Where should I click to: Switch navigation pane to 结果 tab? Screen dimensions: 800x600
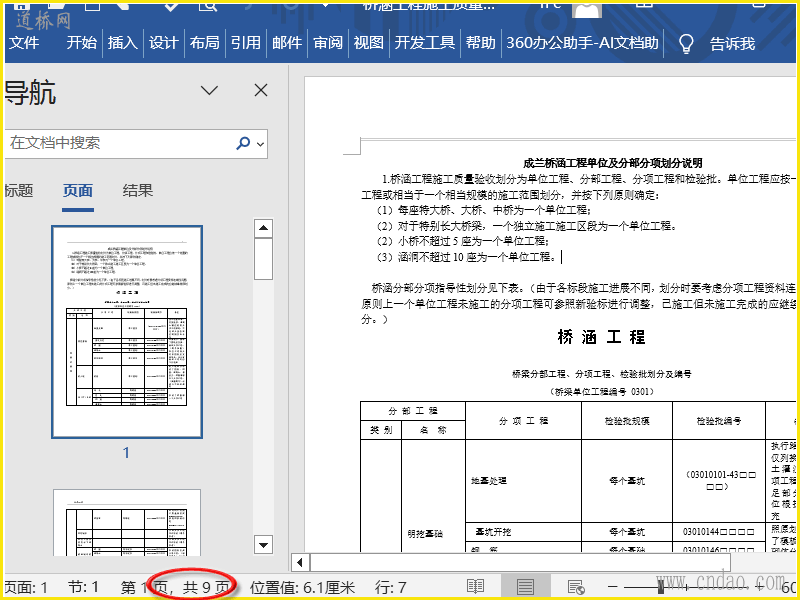(138, 191)
